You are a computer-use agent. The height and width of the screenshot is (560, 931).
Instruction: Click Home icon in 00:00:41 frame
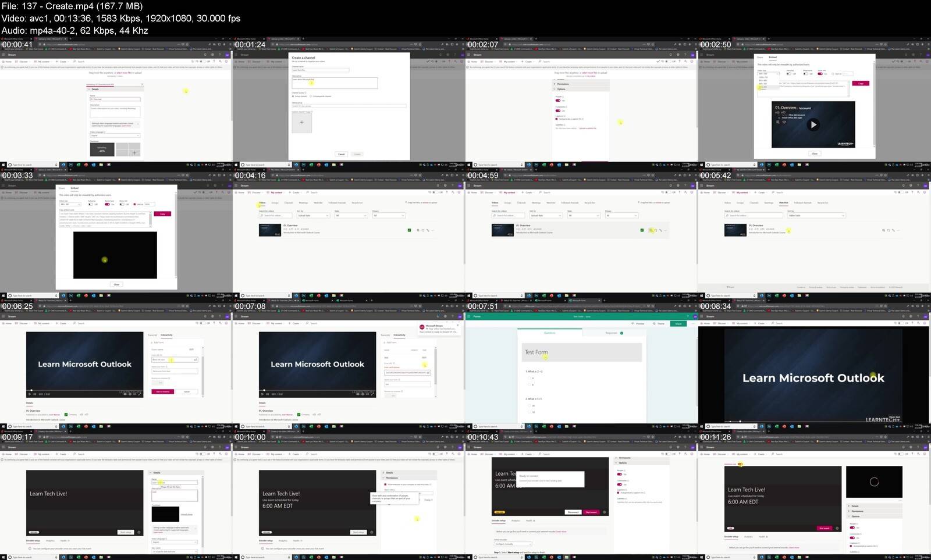click(3, 62)
